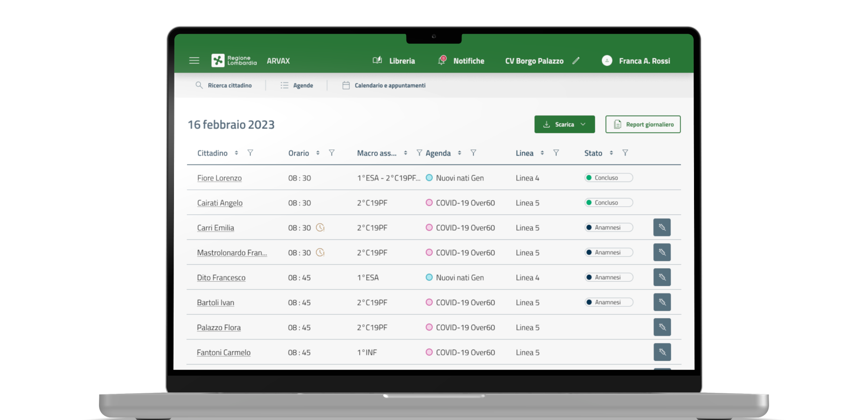Viewport: 868px width, 420px height.
Task: Open citizen Bartoli Ivan
Action: [x=216, y=303]
